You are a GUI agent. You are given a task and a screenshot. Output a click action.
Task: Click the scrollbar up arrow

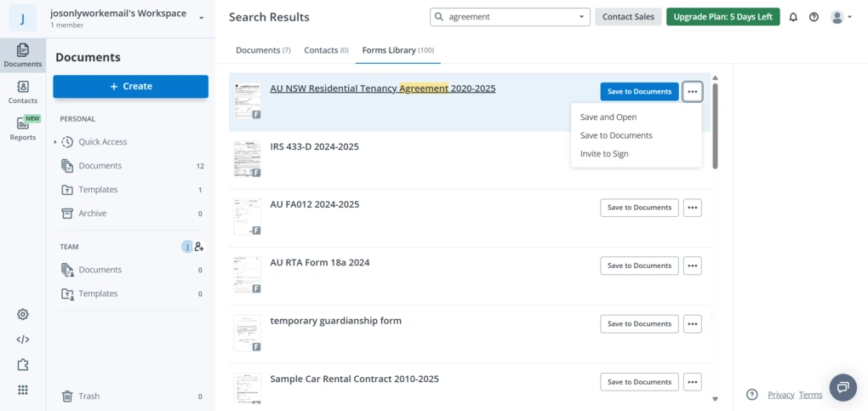[715, 78]
